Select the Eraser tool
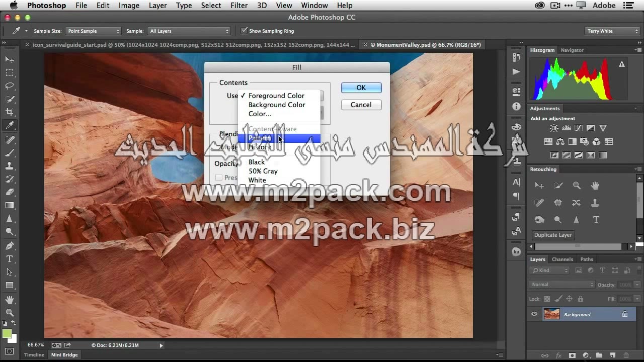 tap(10, 192)
